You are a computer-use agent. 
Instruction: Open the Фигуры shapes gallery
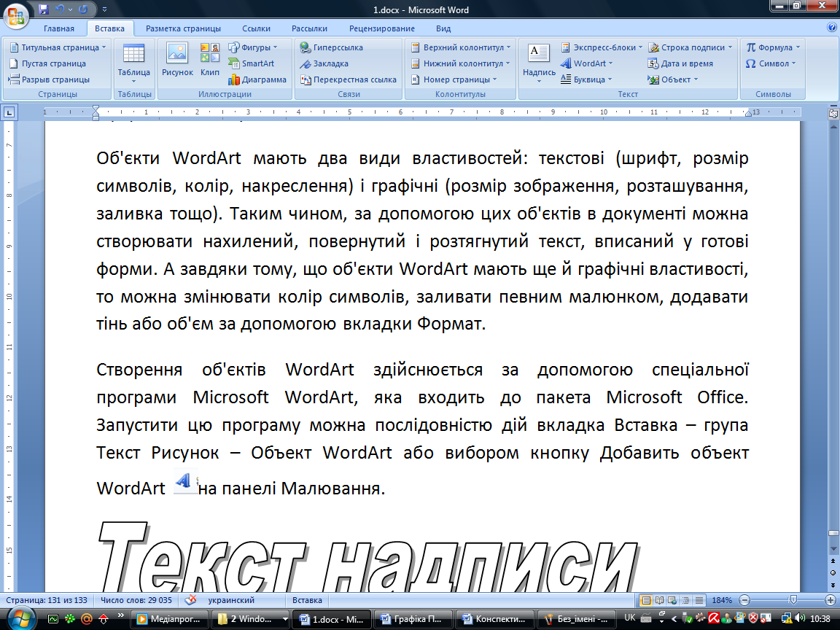coord(253,47)
